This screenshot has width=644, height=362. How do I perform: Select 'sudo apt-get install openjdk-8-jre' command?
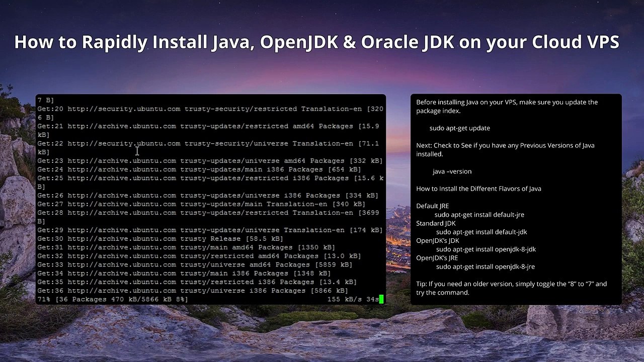click(486, 266)
